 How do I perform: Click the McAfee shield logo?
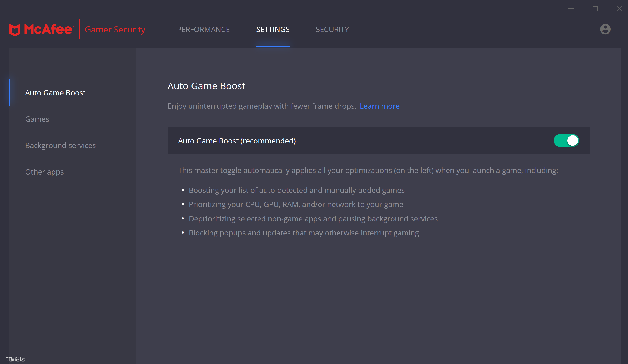15,30
